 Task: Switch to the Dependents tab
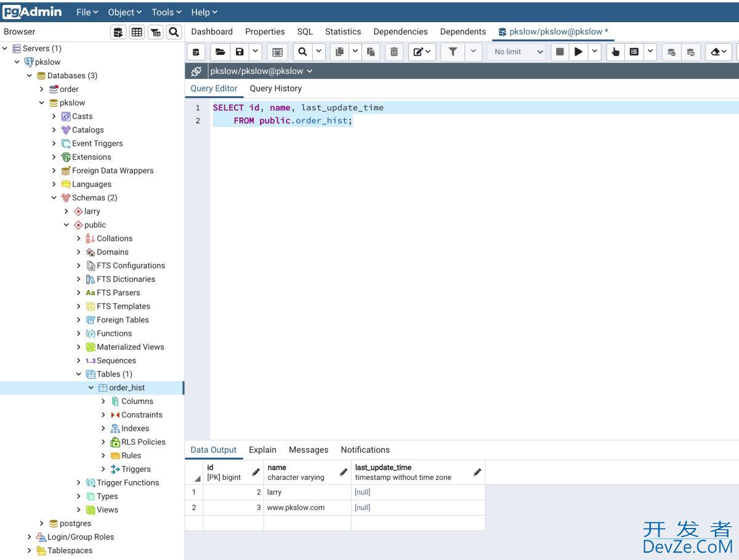click(463, 31)
